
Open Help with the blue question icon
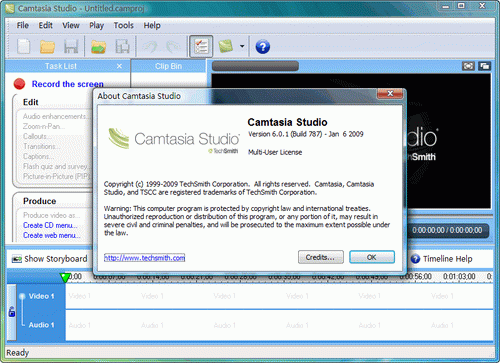263,47
